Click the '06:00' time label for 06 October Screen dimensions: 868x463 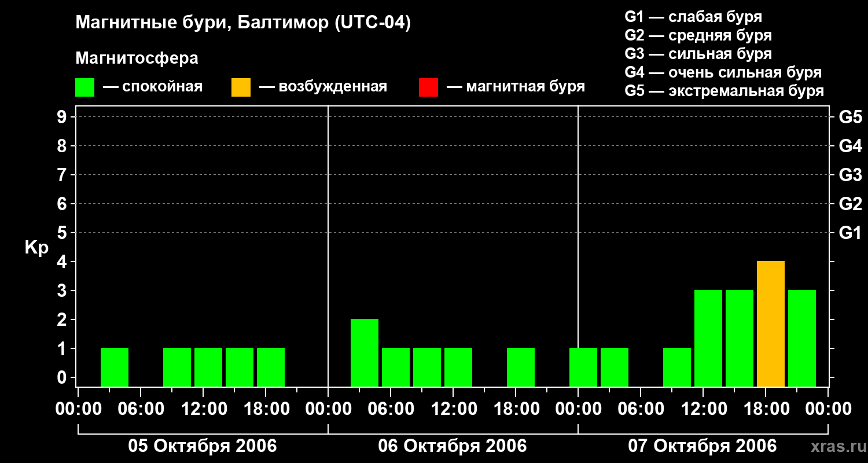click(x=391, y=409)
